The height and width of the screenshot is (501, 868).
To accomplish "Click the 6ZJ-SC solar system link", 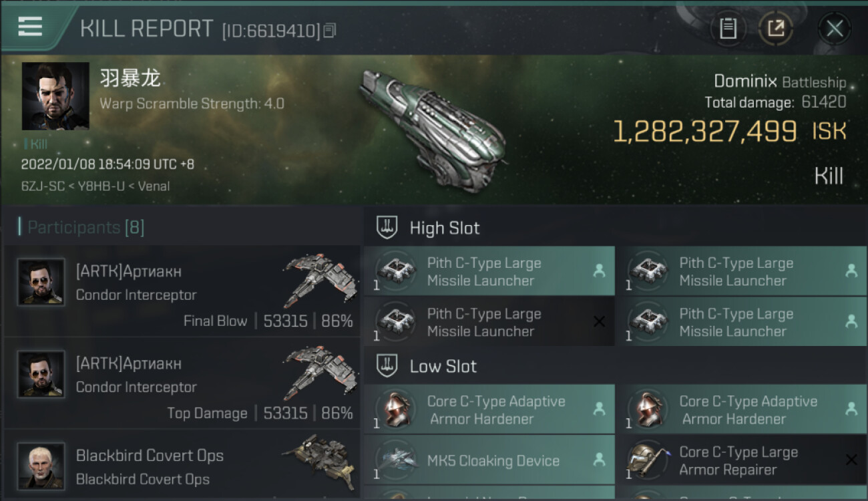I will coord(41,186).
